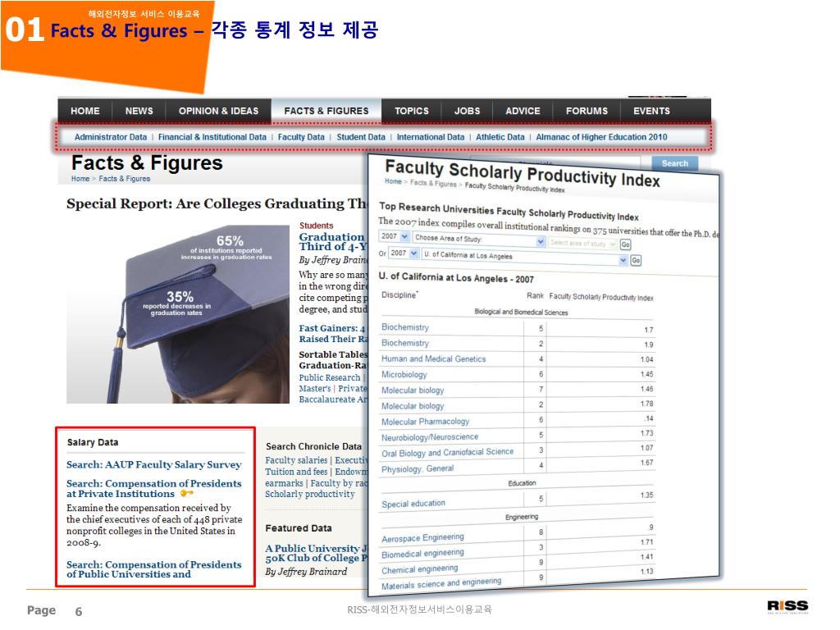Click the key icon beside Private Institutions
This screenshot has width=840, height=630.
point(186,493)
